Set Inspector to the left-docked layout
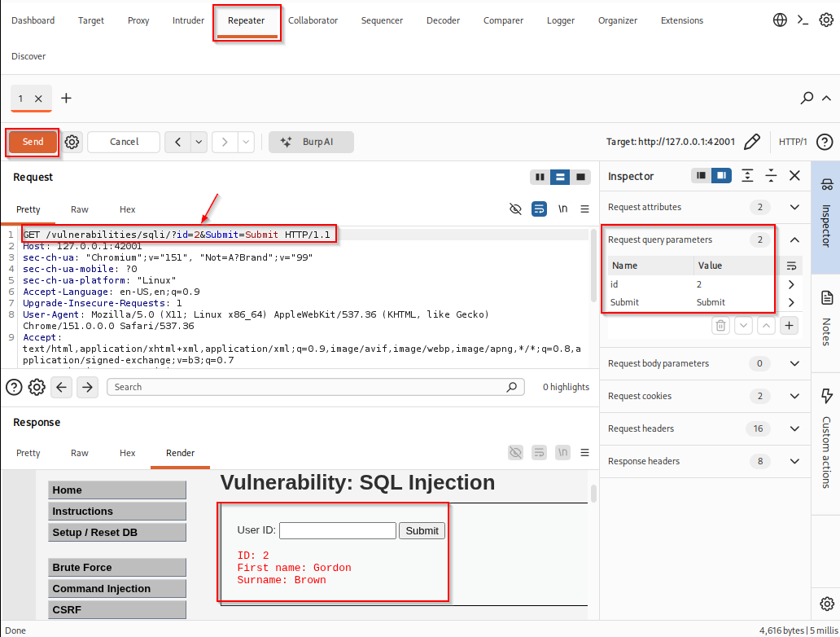The image size is (840, 637). pos(701,175)
